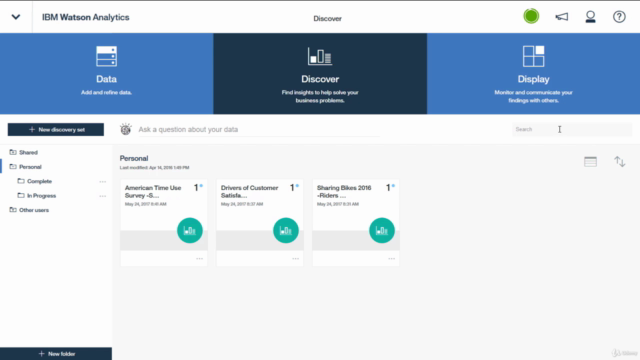Click the Display dashboard grid icon
Image resolution: width=640 pixels, height=360 pixels.
(x=533, y=56)
